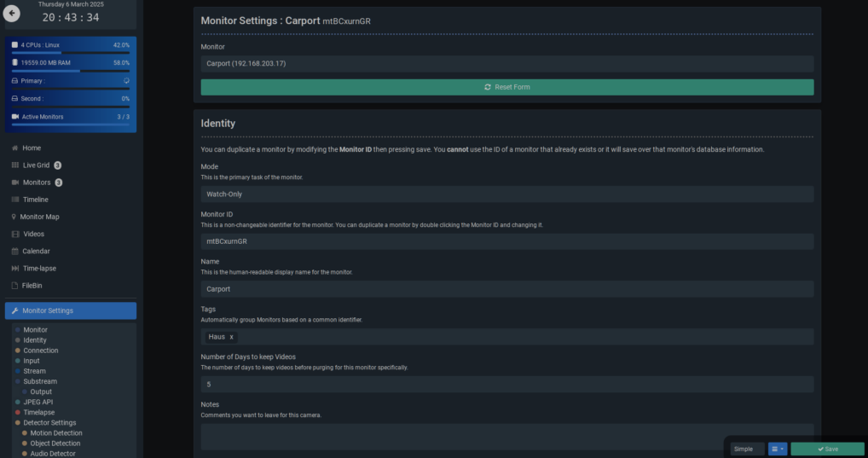Open the Timeline page
The image size is (868, 458).
click(x=35, y=200)
